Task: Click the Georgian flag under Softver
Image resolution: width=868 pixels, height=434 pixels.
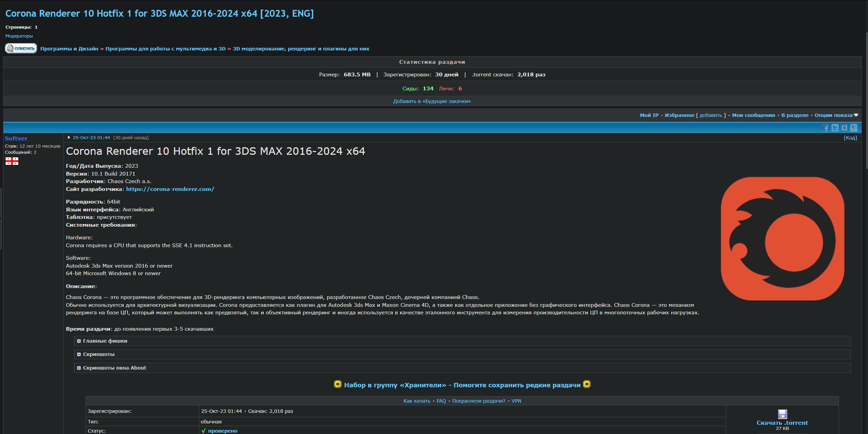Action: pyautogui.click(x=12, y=161)
